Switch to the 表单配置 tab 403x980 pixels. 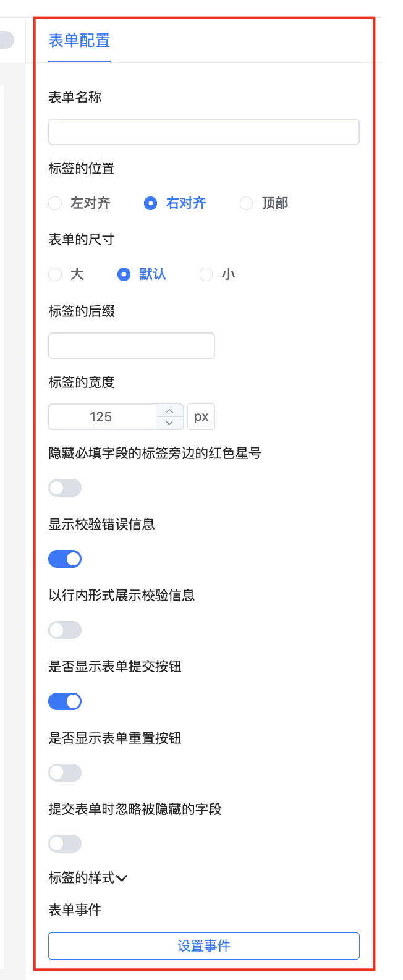(x=78, y=41)
